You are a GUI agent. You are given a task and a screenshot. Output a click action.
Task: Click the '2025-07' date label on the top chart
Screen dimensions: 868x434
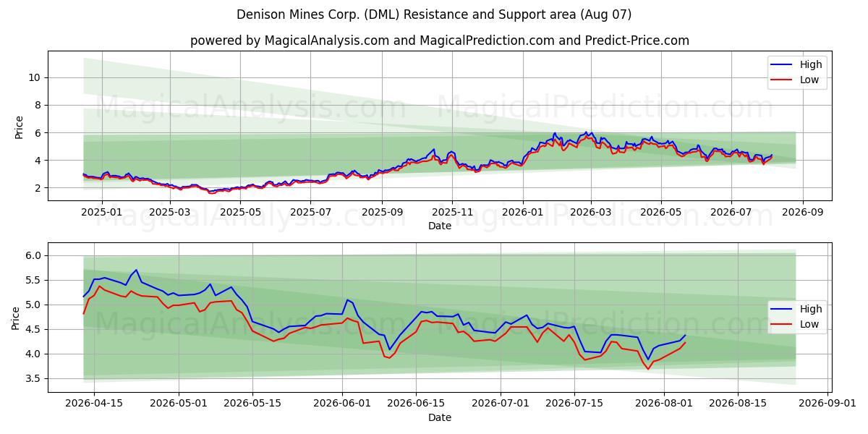pos(310,213)
